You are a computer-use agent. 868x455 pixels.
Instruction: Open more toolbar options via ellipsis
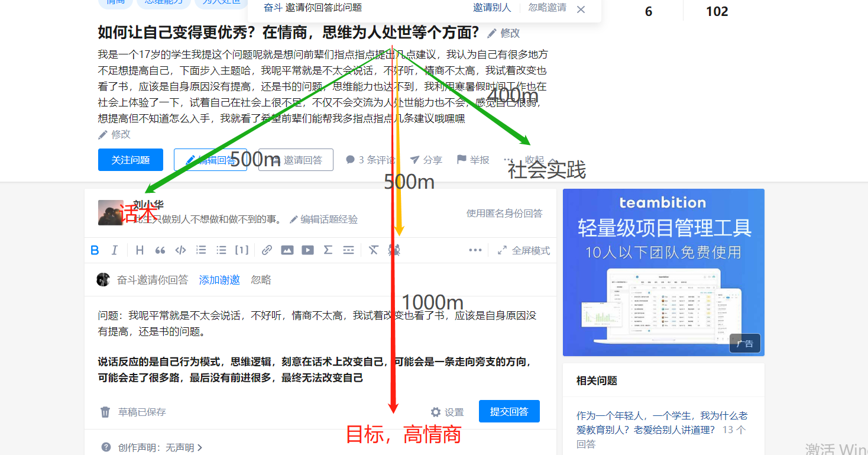click(475, 250)
